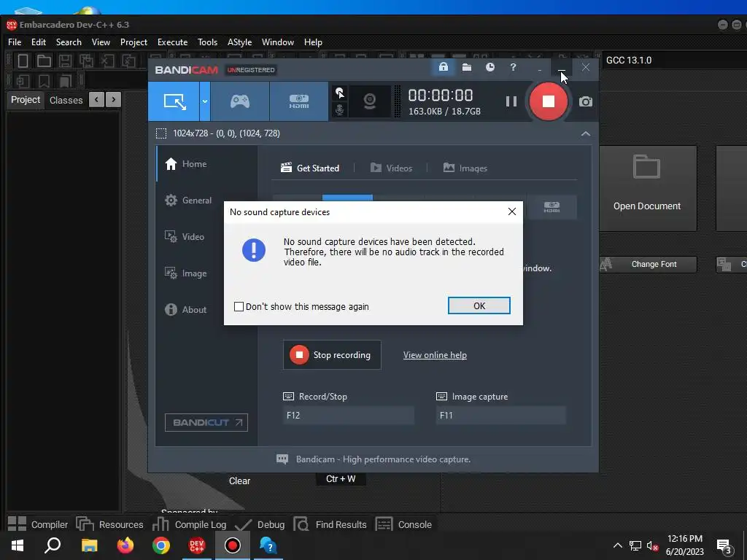The image size is (747, 560).
Task: Click the left tab scroll arrow in sidebar
Action: pos(97,99)
